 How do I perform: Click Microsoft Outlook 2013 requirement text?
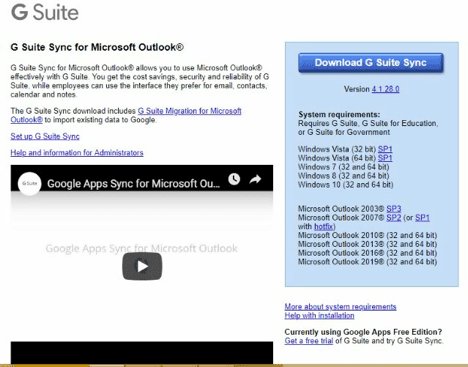pyautogui.click(x=367, y=244)
